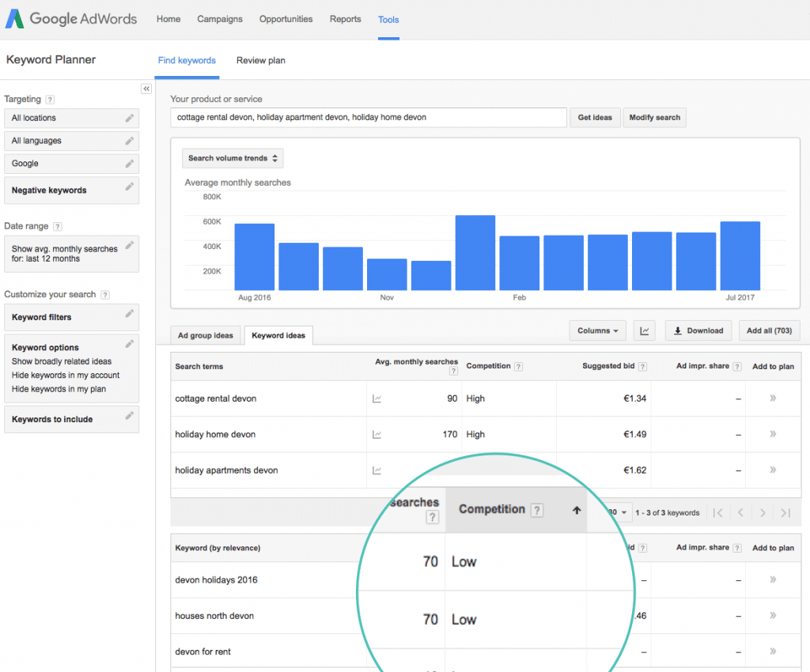Open Home in top navigation

coord(168,19)
